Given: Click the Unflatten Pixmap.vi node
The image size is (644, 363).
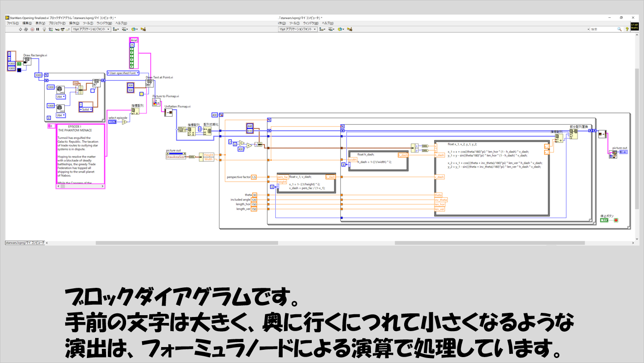Looking at the screenshot, I should 168,112.
